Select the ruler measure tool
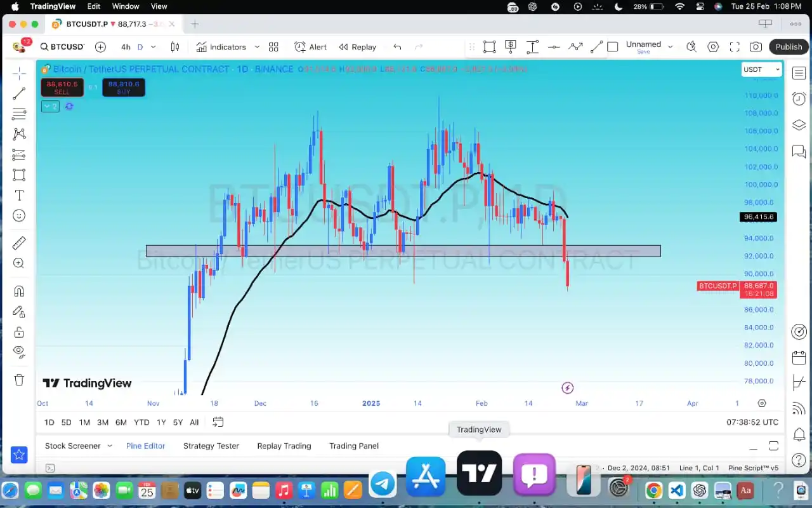812x508 pixels. tap(19, 243)
